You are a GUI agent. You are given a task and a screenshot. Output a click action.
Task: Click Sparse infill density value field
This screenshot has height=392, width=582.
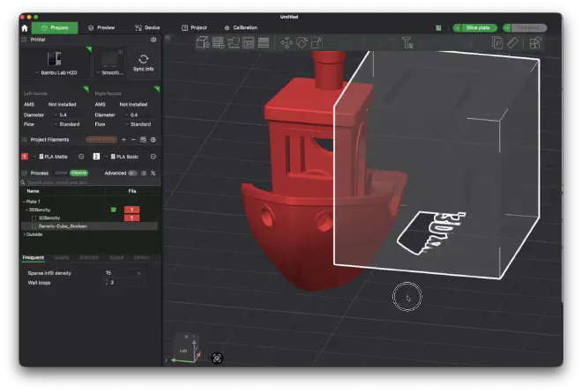click(x=123, y=273)
